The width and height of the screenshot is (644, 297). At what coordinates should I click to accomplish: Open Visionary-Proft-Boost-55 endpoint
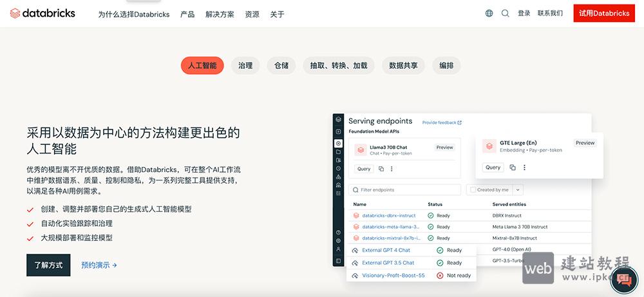click(393, 276)
